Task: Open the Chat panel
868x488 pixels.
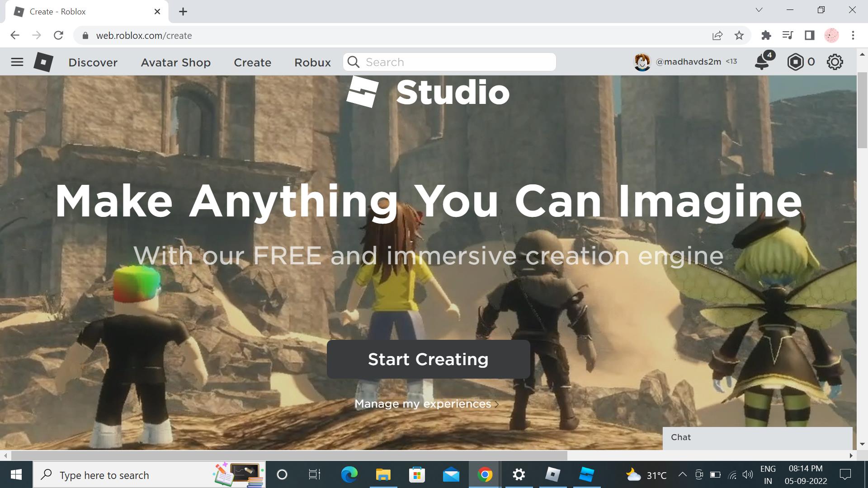Action: click(x=757, y=438)
